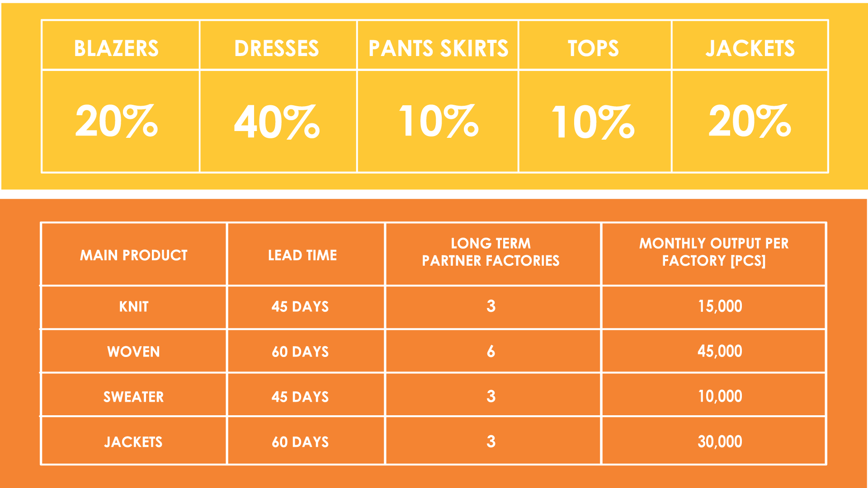Select the 20% value under Jackets in yellow table
This screenshot has height=488, width=868.
coord(750,121)
